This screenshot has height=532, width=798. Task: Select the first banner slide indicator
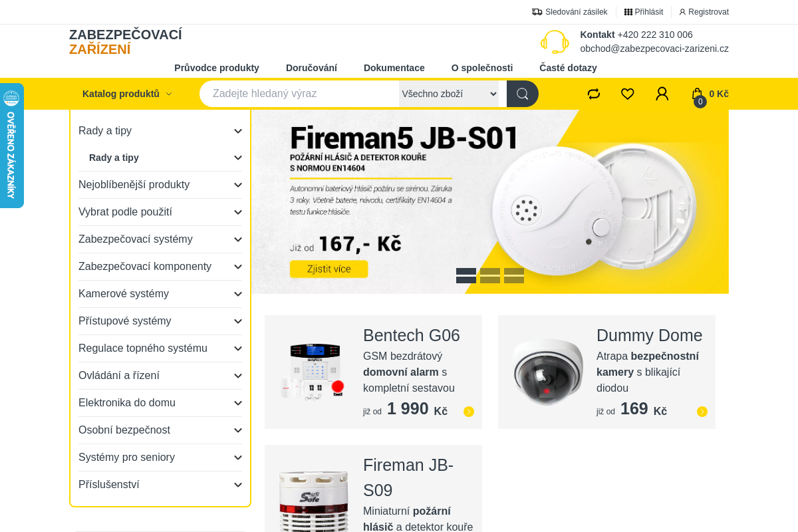(x=466, y=275)
